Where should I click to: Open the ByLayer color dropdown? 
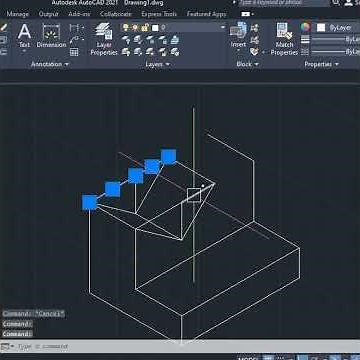(x=337, y=28)
